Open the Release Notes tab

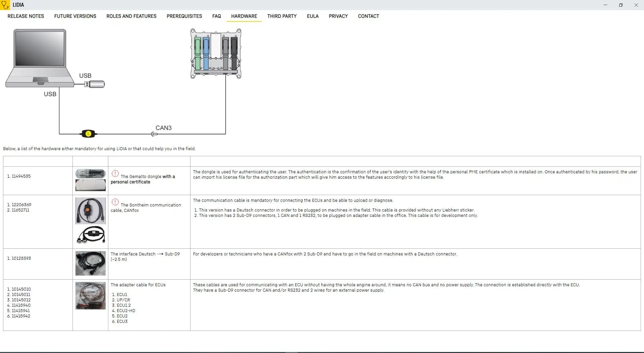click(x=26, y=16)
